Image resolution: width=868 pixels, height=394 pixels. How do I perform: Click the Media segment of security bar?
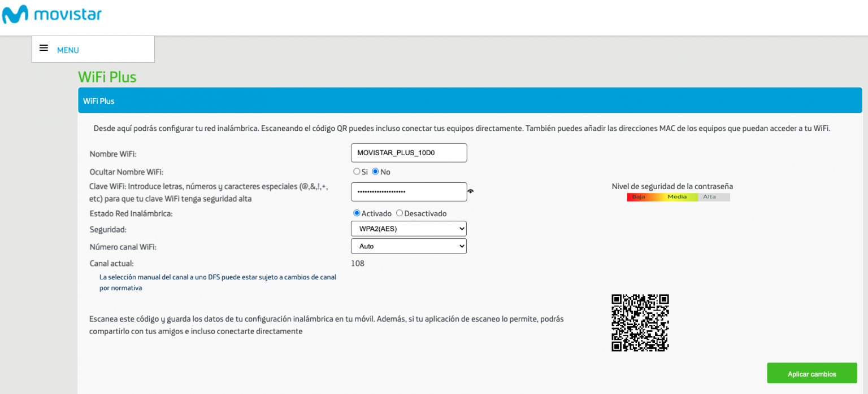[x=677, y=197]
